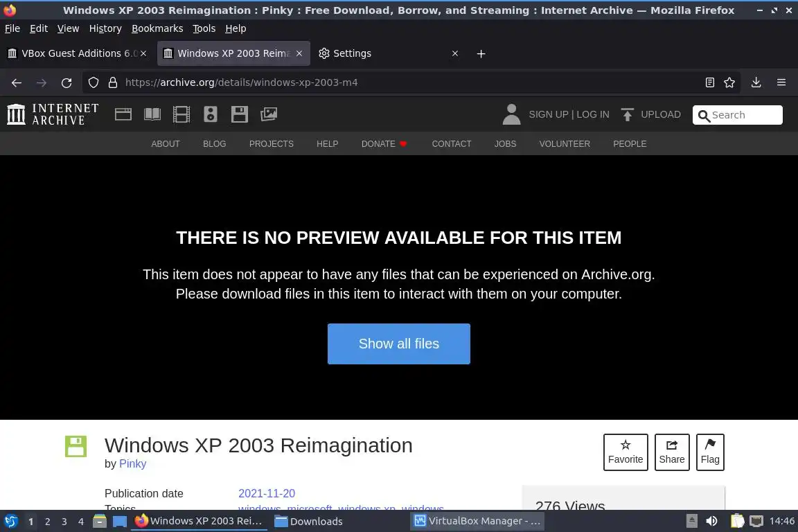Open the tracking protection shield icon
Viewport: 798px width, 532px height.
tap(93, 82)
